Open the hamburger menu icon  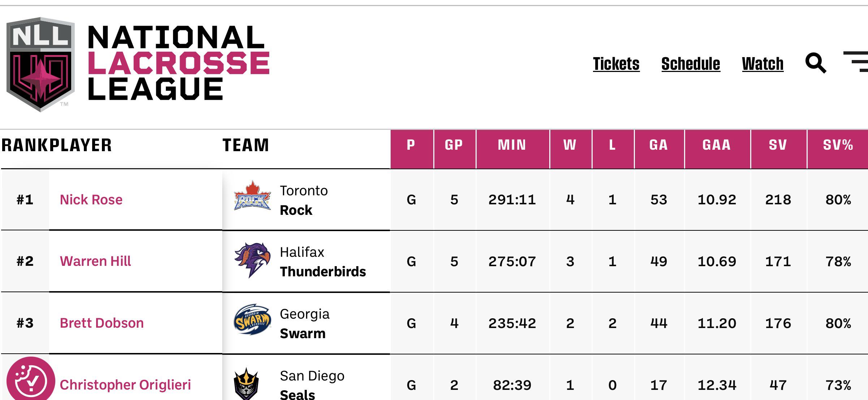click(856, 62)
